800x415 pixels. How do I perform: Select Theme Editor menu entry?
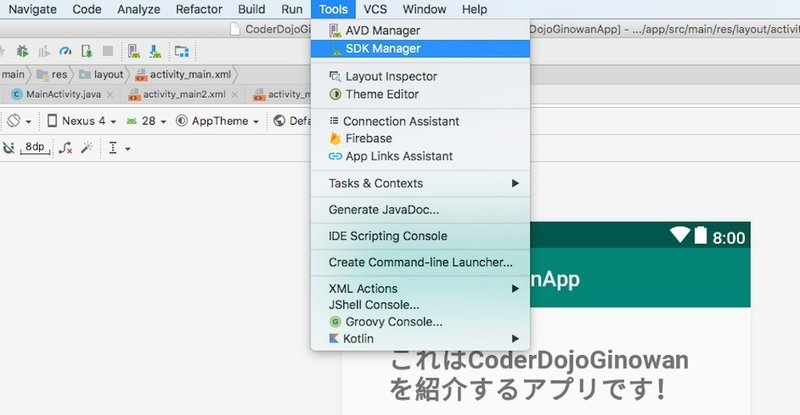pos(420,94)
